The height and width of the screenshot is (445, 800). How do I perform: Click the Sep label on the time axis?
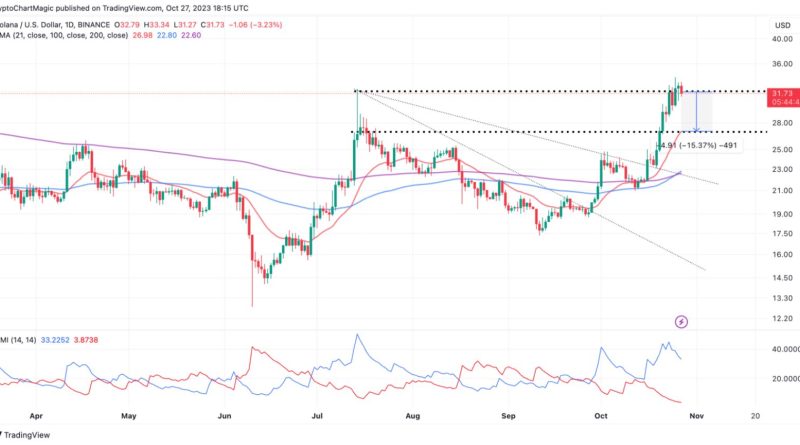(x=508, y=416)
